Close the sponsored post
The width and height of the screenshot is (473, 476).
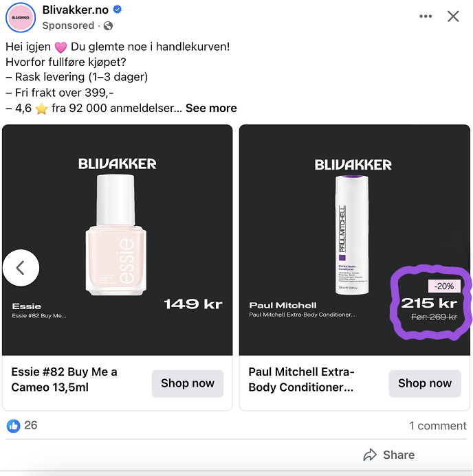click(x=453, y=16)
